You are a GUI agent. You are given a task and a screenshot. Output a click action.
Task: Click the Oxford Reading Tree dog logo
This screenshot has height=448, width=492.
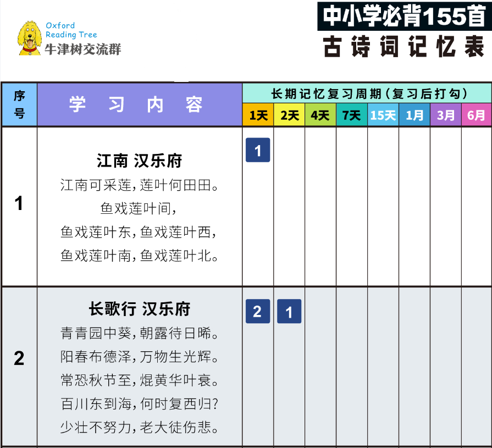pos(30,38)
